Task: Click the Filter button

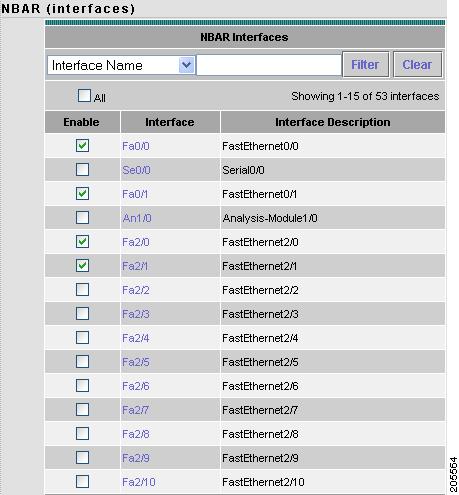Action: point(365,64)
